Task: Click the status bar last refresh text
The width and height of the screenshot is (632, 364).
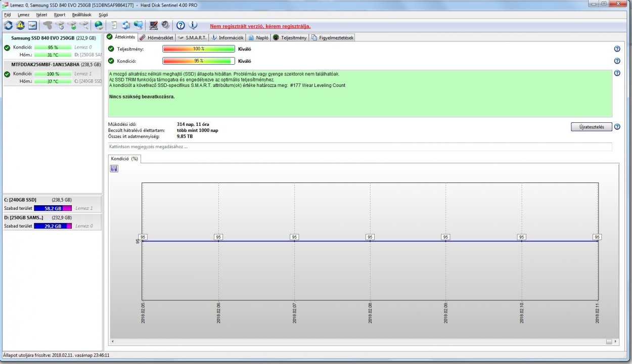Action: click(x=57, y=355)
